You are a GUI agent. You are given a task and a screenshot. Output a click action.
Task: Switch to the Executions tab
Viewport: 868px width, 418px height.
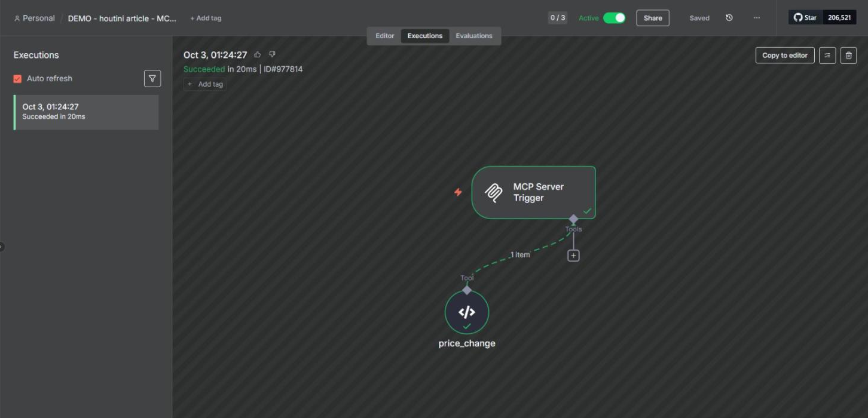(425, 36)
